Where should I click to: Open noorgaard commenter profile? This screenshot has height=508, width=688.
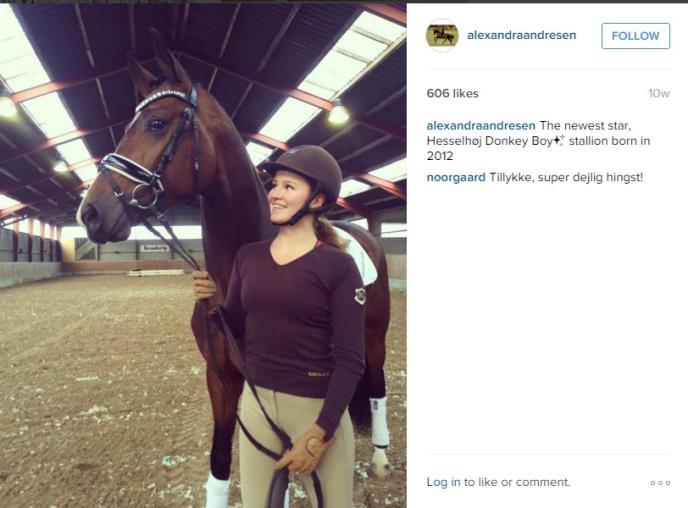[456, 177]
